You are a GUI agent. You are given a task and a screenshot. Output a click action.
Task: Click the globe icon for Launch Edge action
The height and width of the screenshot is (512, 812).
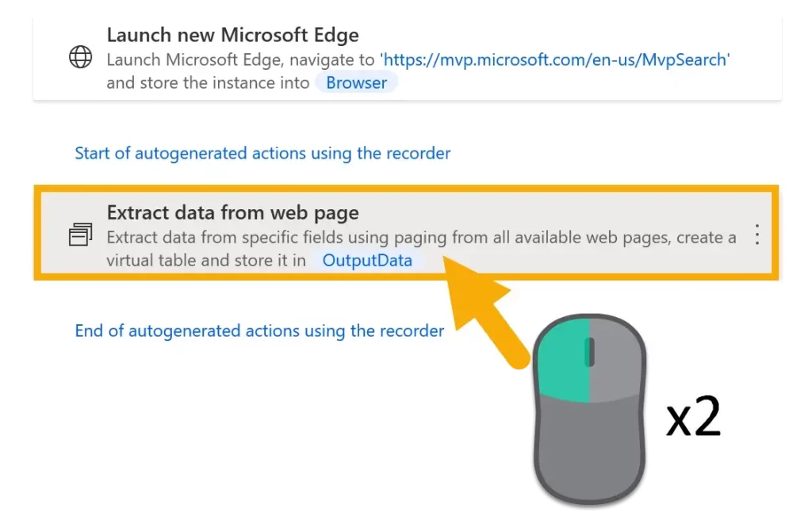click(x=81, y=58)
